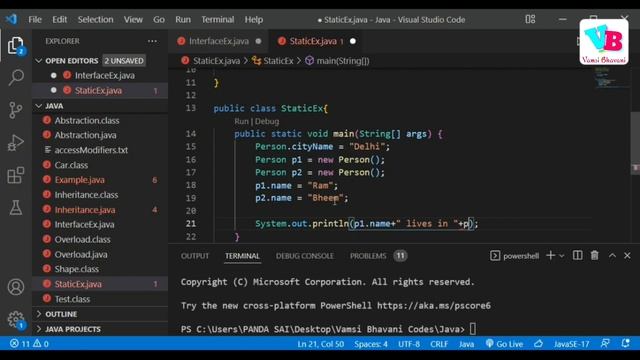The width and height of the screenshot is (640, 360).
Task: Collapse the Open Editors section
Action: pyautogui.click(x=39, y=61)
